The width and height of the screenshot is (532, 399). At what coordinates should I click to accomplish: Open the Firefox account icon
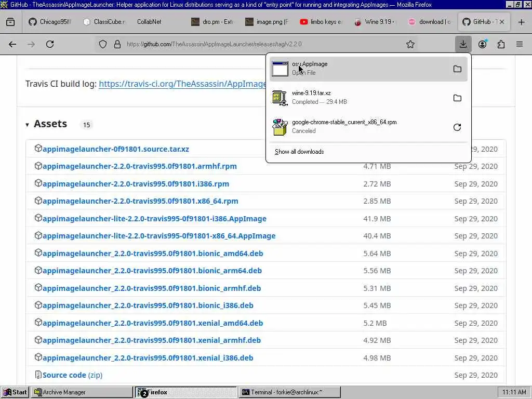[x=483, y=44]
